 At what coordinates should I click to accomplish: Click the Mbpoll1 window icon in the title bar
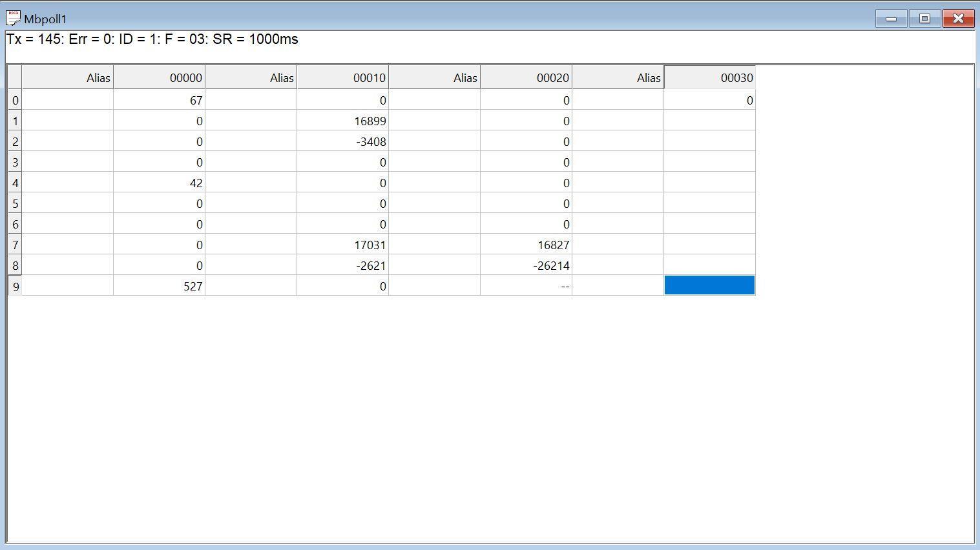pos(13,19)
